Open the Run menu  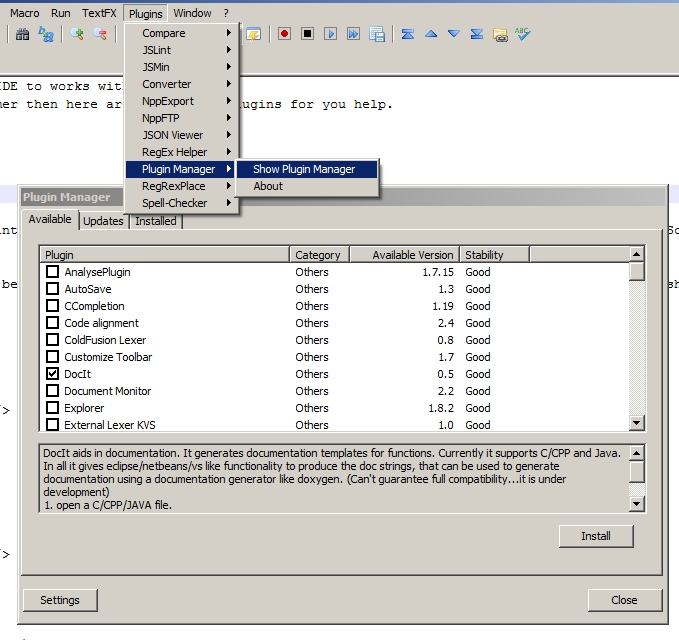coord(61,13)
